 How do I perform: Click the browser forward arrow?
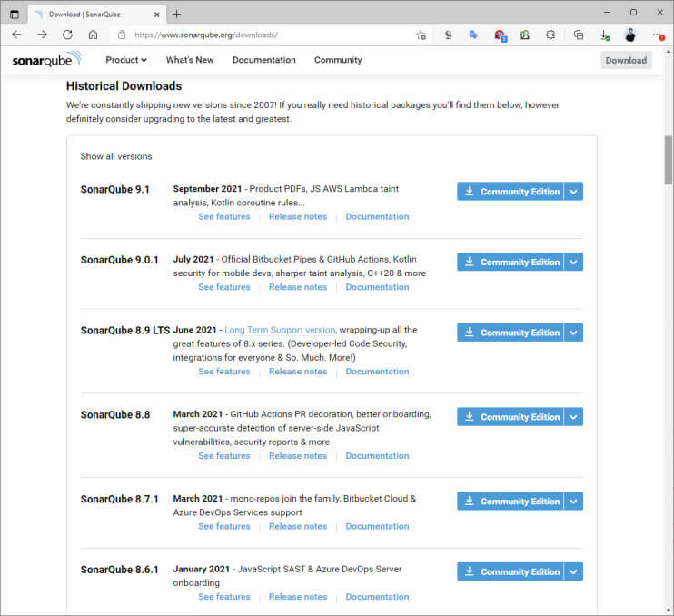tap(42, 35)
